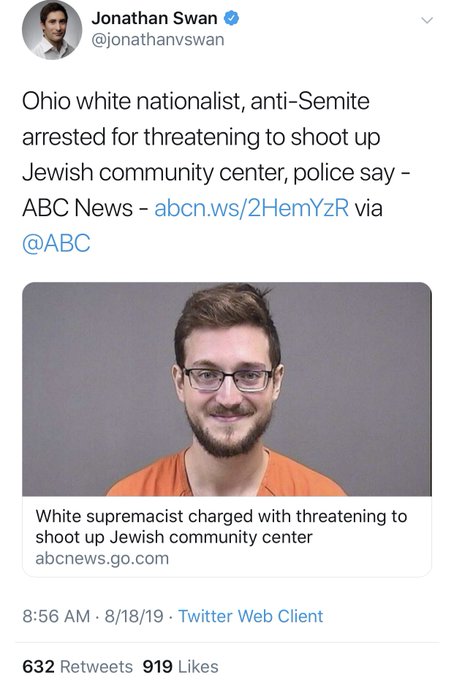Screen dimensions: 454x680
Task: Click the Likes label
Action: (x=198, y=667)
